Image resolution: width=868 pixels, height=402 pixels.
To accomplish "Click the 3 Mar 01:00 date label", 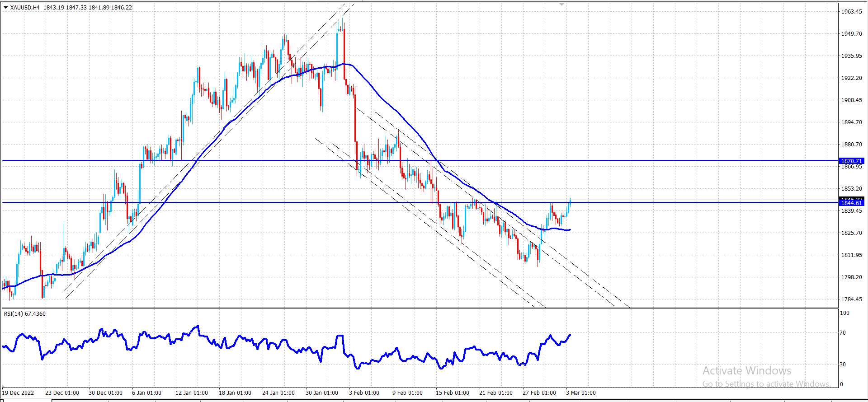I will (581, 393).
